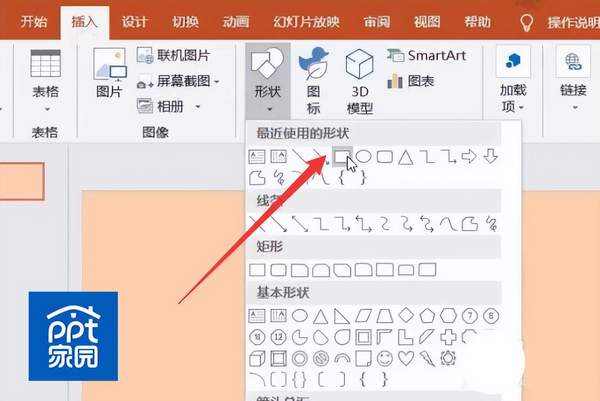
Task: Select the rectangle in recently used shapes
Action: 342,156
